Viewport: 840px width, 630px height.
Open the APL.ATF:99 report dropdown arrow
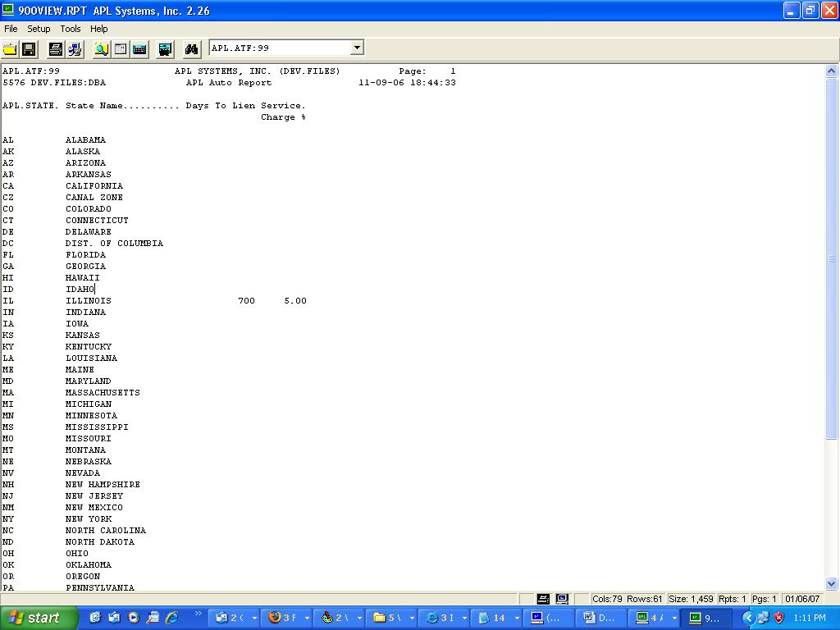[x=357, y=48]
